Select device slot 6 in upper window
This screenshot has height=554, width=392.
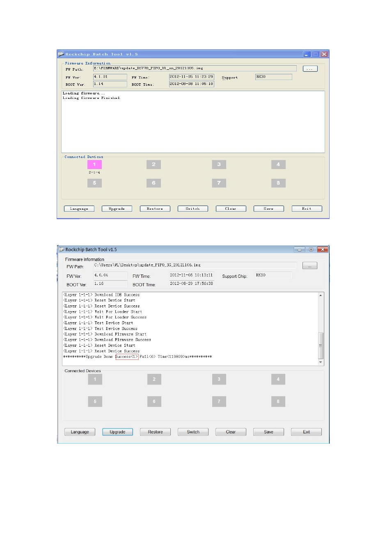pos(154,183)
